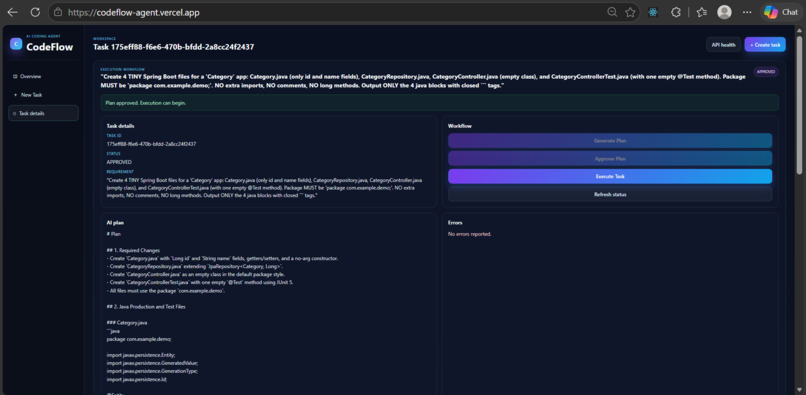Go back using the browser back arrow
Viewport: 806px width, 395px height.
tap(12, 12)
